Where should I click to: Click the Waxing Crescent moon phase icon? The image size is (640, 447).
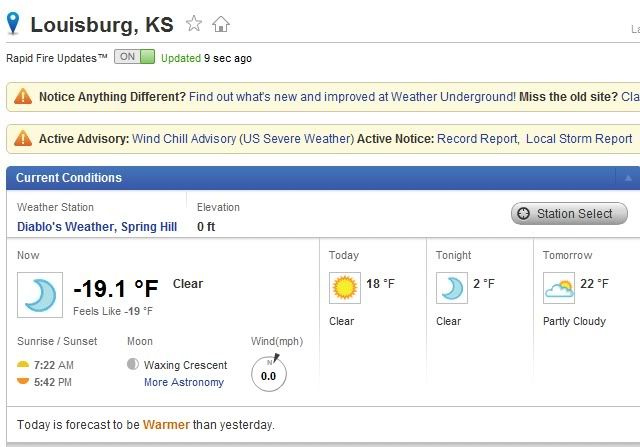[133, 364]
